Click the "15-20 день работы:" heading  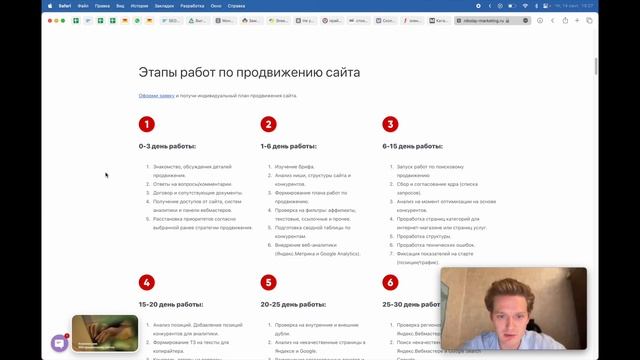(x=171, y=304)
